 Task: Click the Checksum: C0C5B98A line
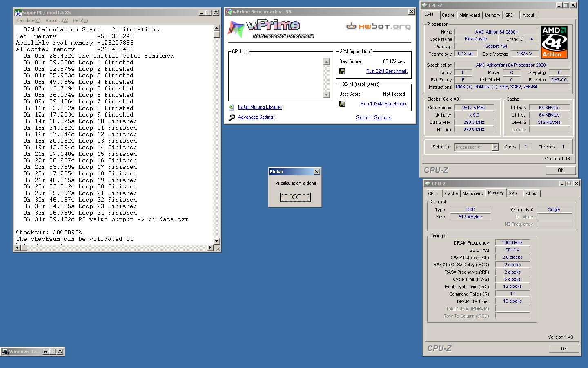[x=49, y=232]
